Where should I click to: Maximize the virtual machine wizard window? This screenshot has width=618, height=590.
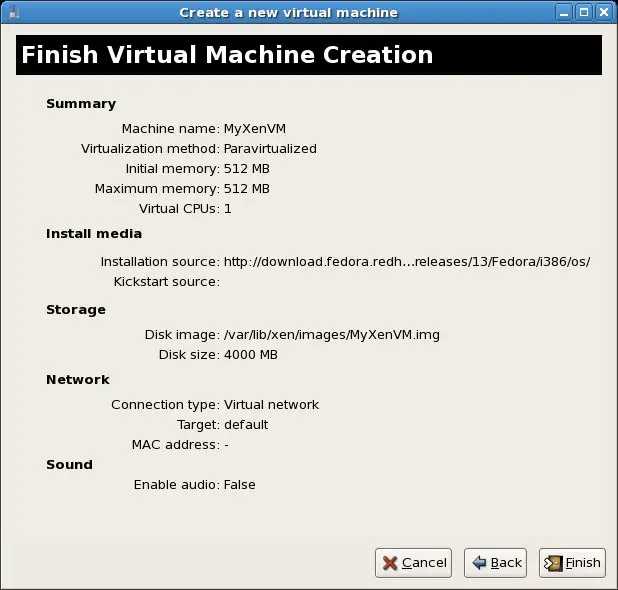click(585, 12)
